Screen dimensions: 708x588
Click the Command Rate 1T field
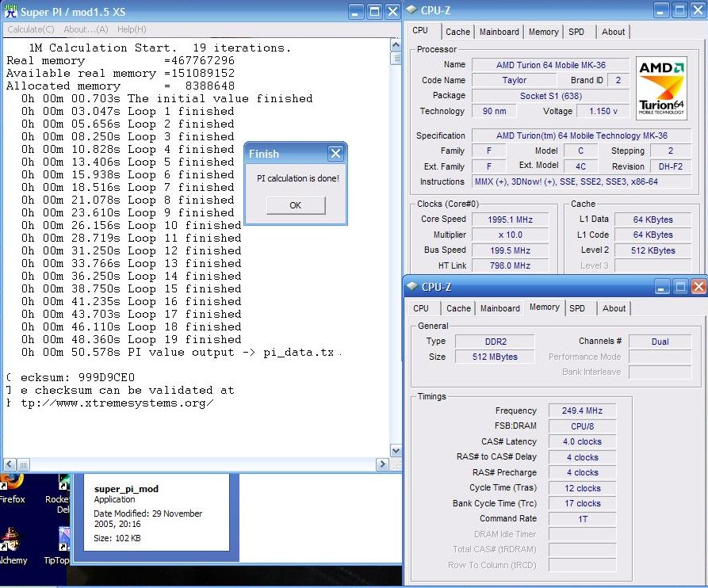582,519
